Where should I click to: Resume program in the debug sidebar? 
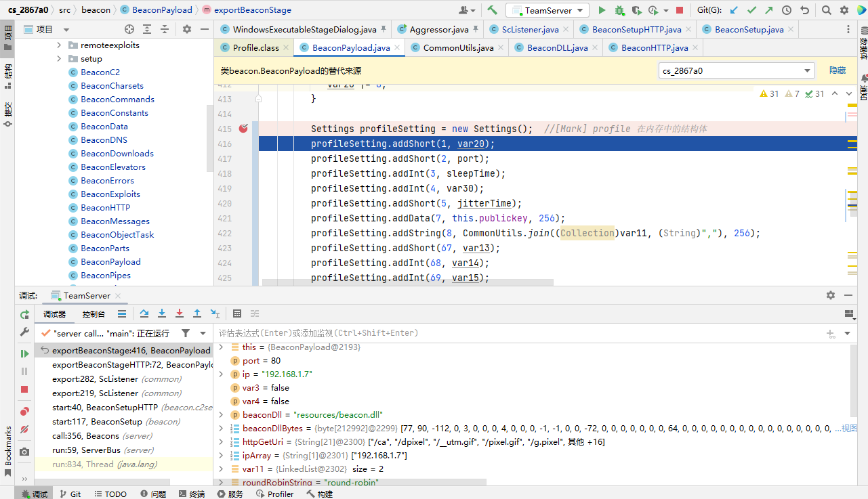[x=24, y=353]
